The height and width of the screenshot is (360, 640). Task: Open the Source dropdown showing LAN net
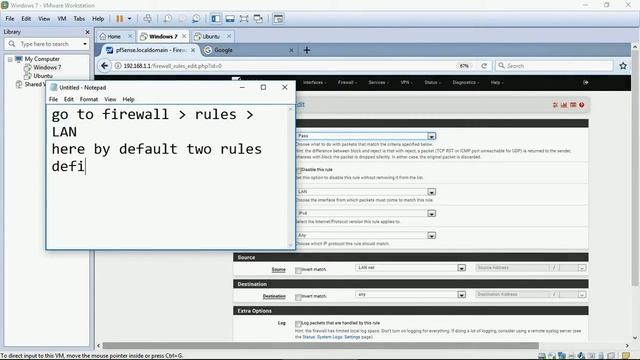tap(411, 268)
